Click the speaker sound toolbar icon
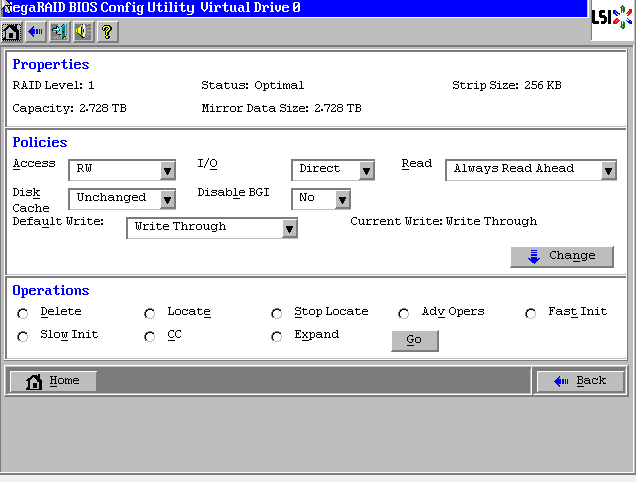Screen dimensions: 636x482 82,32
